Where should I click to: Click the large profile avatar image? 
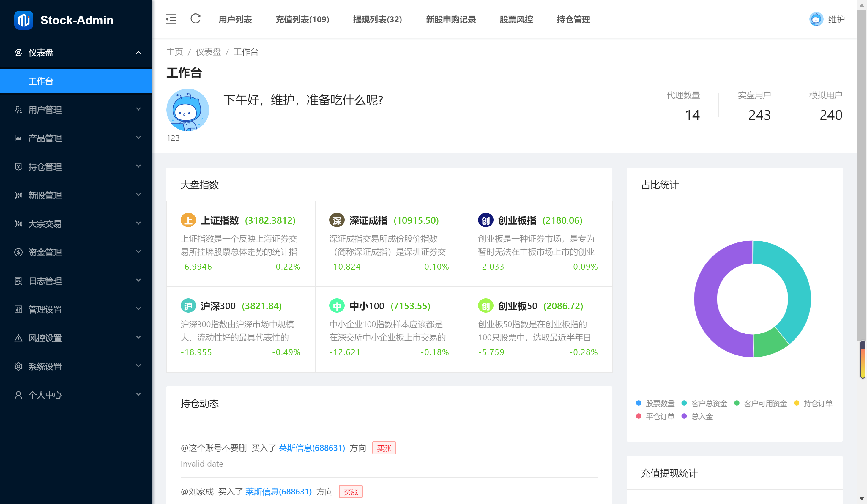187,110
